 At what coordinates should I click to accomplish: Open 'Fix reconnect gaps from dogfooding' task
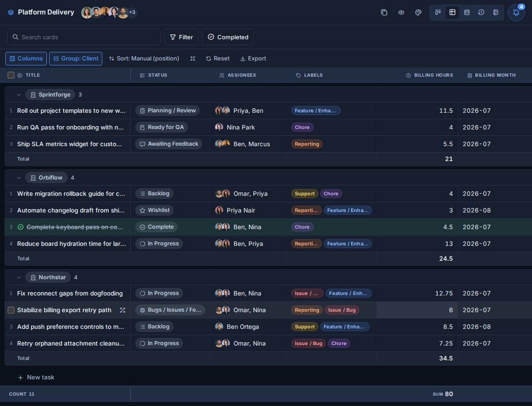point(70,293)
